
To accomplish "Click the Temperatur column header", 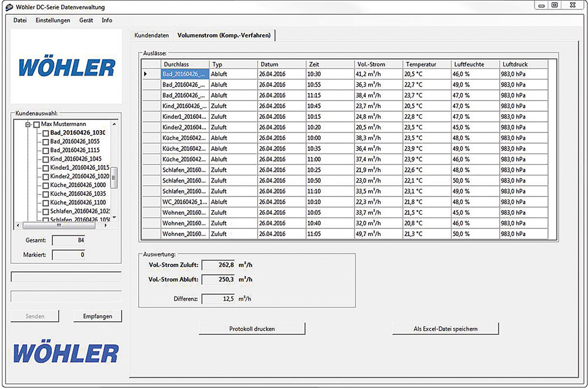I will pyautogui.click(x=427, y=64).
